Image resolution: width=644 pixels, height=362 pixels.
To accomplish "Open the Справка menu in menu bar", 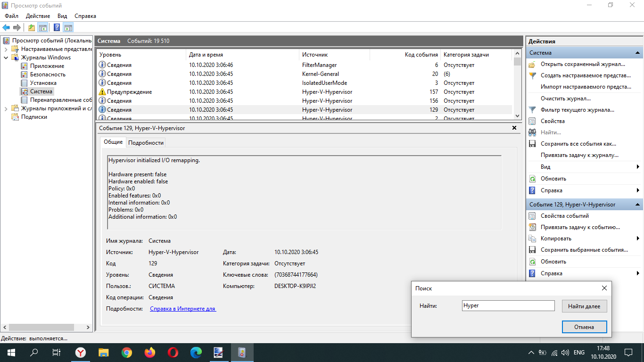I will pos(85,16).
